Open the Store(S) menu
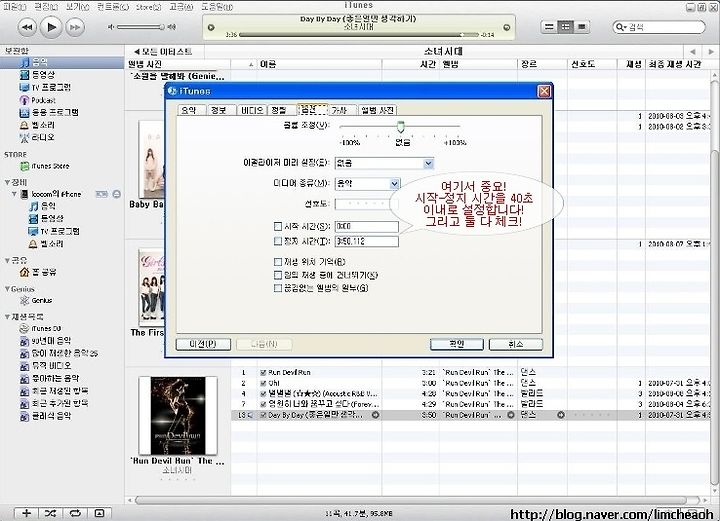Image resolution: width=720 pixels, height=521 pixels. coord(148,7)
